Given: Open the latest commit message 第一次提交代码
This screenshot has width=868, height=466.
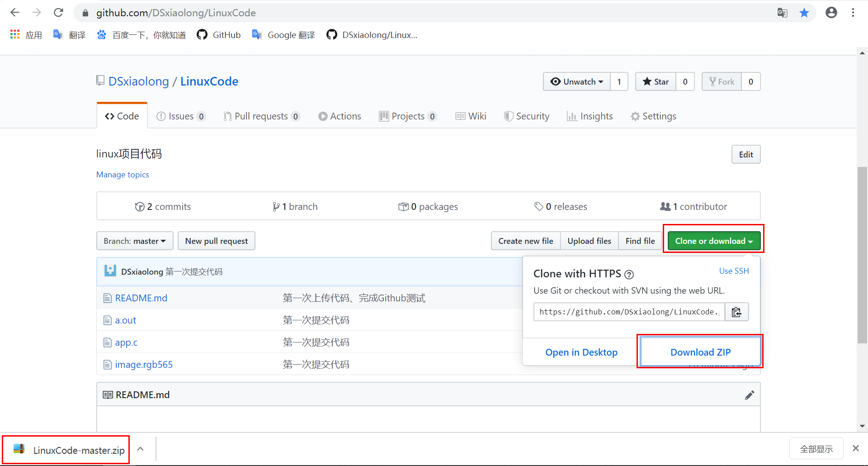Looking at the screenshot, I should point(194,271).
